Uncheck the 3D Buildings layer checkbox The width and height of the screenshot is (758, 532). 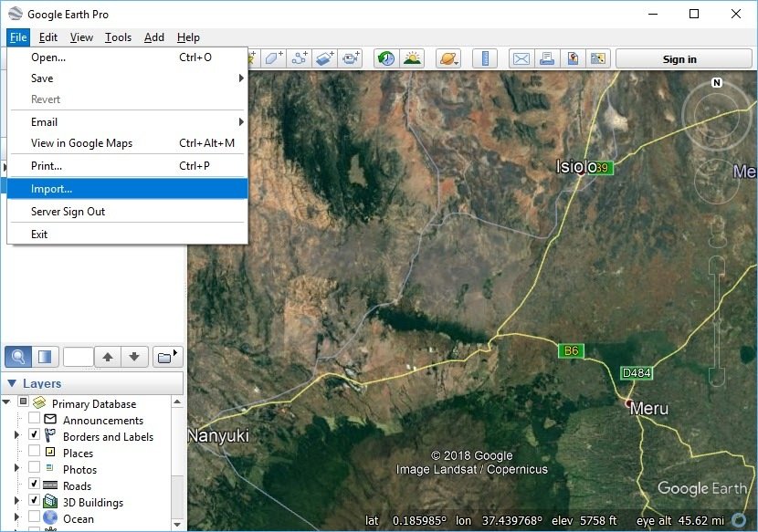[x=35, y=500]
